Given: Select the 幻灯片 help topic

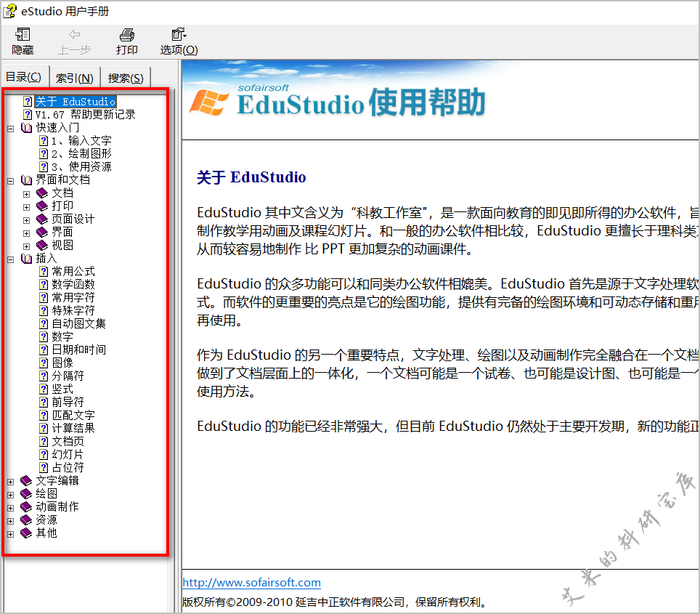Looking at the screenshot, I should pos(68,455).
